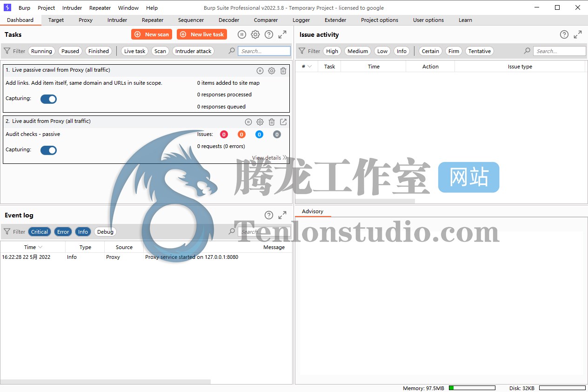588x392 pixels.
Task: Switch to the Repeater tab
Action: 153,20
